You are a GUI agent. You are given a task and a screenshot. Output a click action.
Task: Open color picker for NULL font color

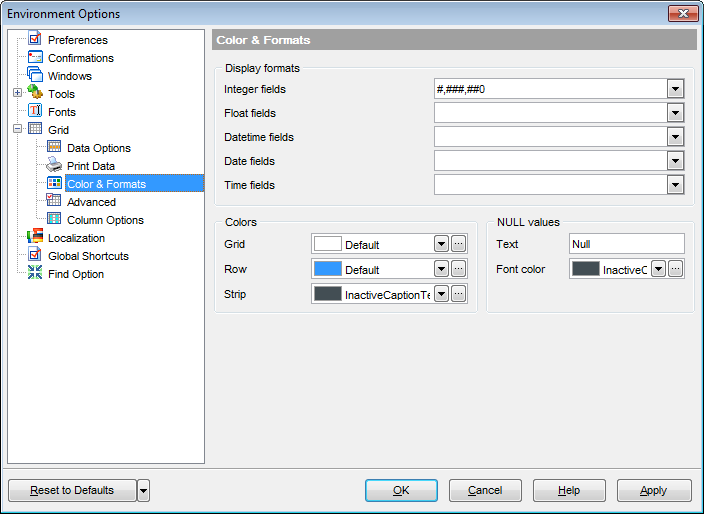point(675,269)
